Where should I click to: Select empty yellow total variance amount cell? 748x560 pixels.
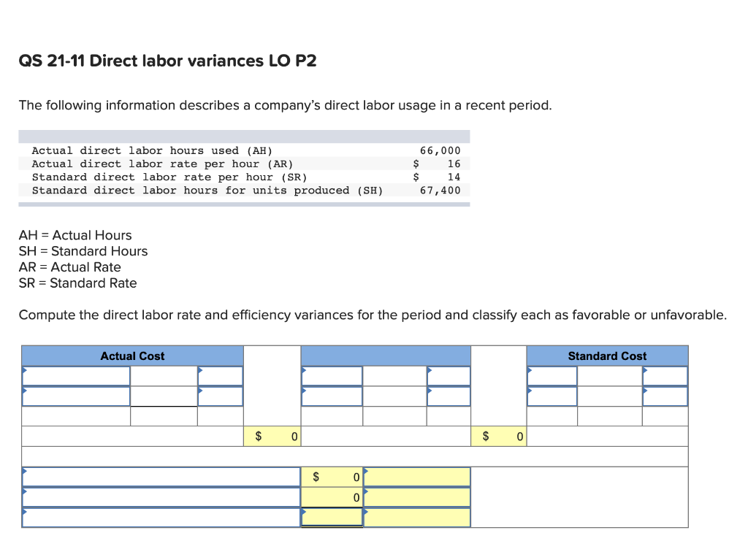point(332,518)
